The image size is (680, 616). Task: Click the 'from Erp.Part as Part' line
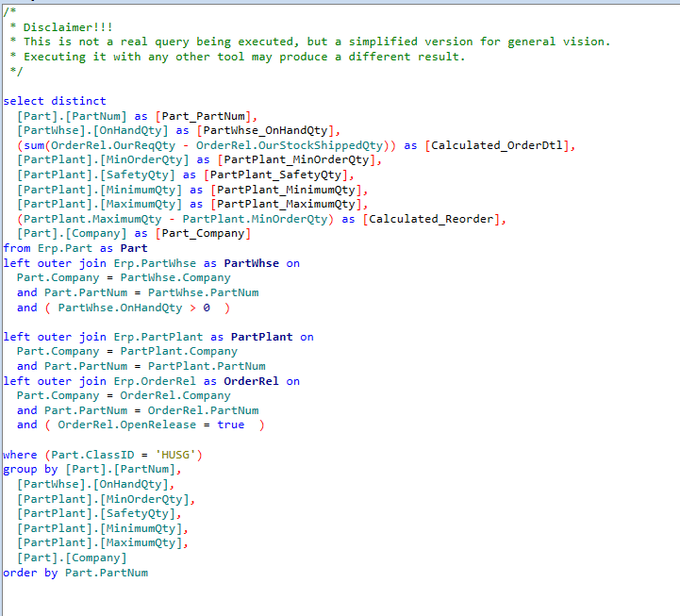coord(75,248)
